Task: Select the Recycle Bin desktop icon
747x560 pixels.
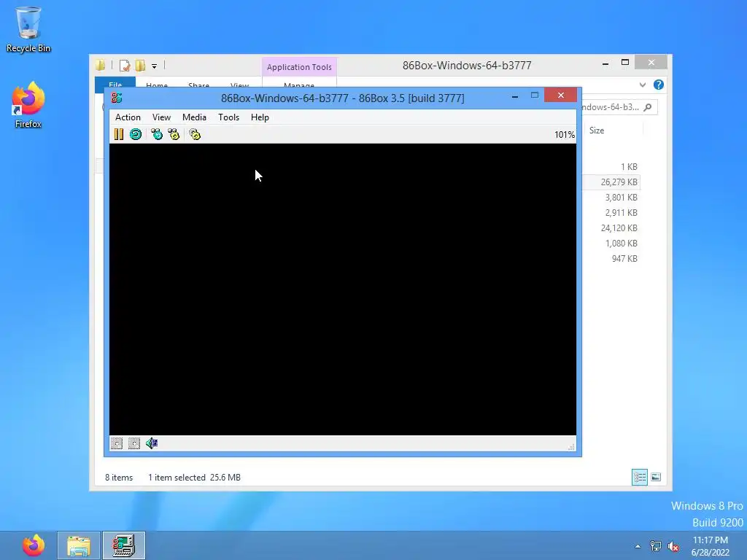Action: 28,29
